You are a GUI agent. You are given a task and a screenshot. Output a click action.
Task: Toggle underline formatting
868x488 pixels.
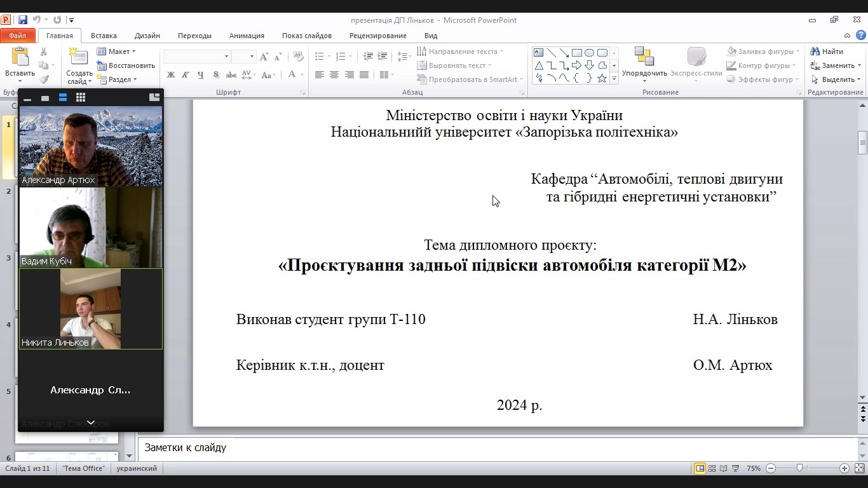click(x=200, y=74)
